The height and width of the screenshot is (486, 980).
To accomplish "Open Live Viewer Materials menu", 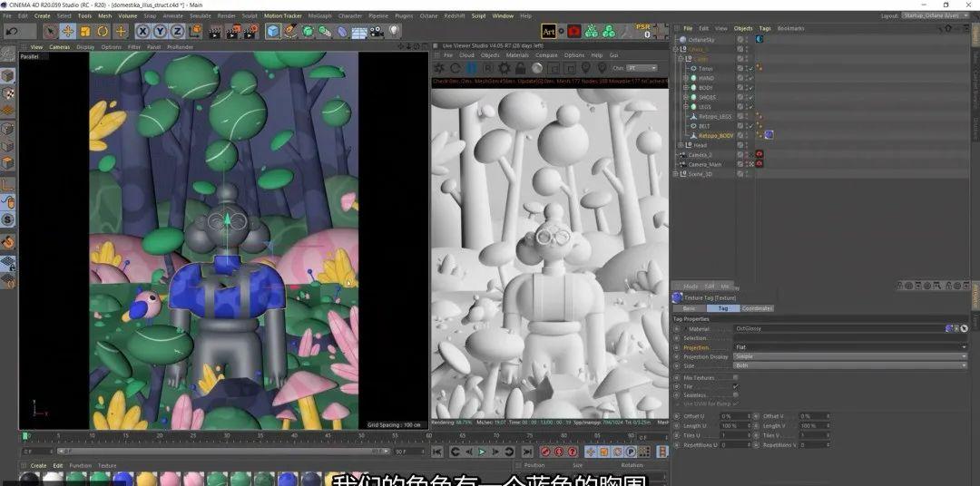I will (x=517, y=55).
